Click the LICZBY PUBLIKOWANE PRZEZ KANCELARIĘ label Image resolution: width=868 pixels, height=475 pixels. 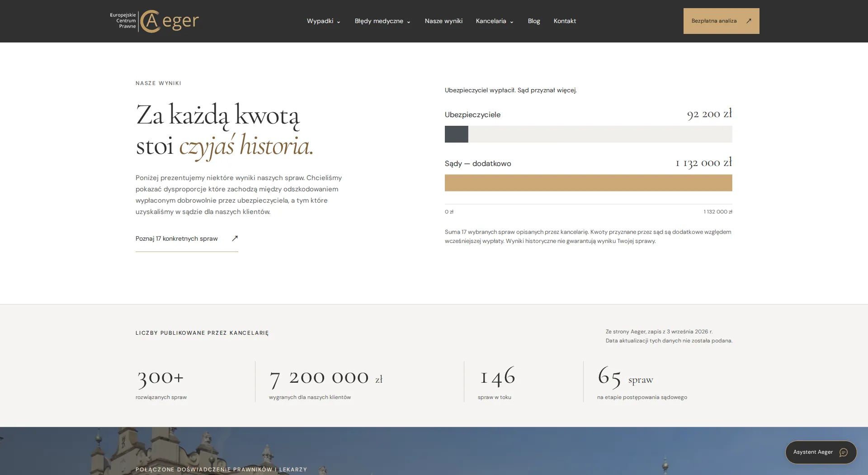(202, 333)
